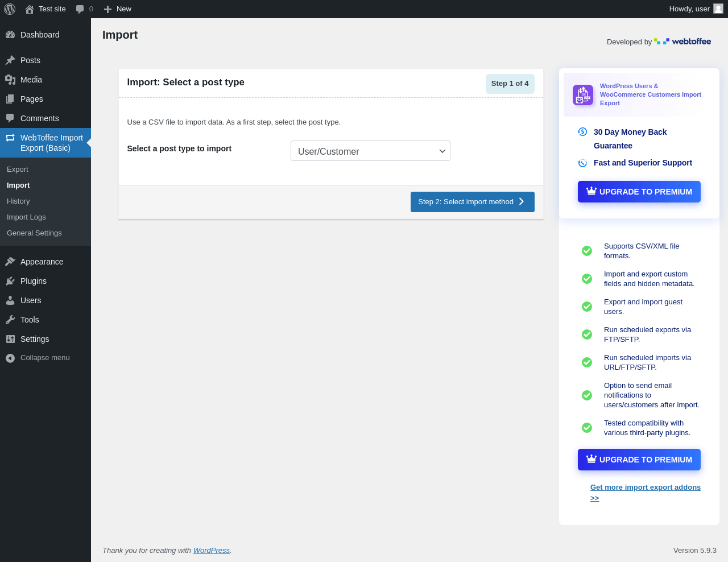Open the post type dropdown
The width and height of the screenshot is (728, 562).
click(x=370, y=151)
